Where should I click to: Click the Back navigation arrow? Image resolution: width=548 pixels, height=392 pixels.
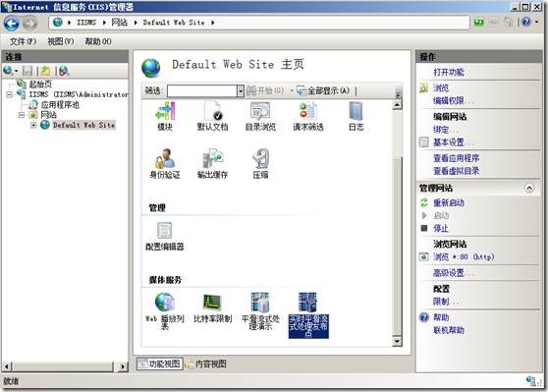[12, 24]
